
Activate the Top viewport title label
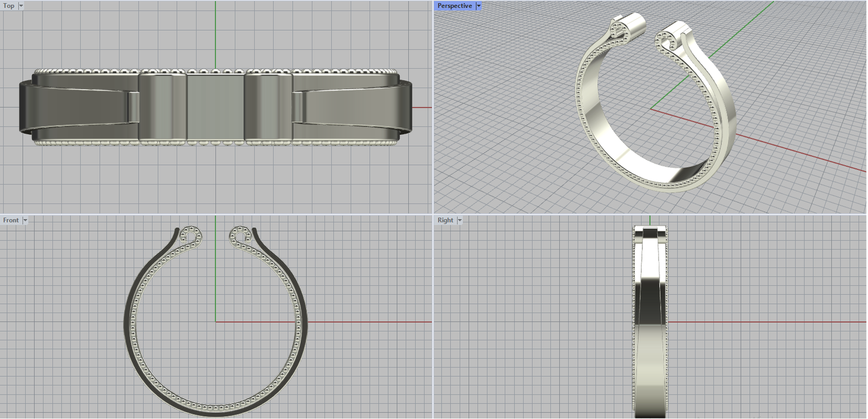pyautogui.click(x=9, y=6)
